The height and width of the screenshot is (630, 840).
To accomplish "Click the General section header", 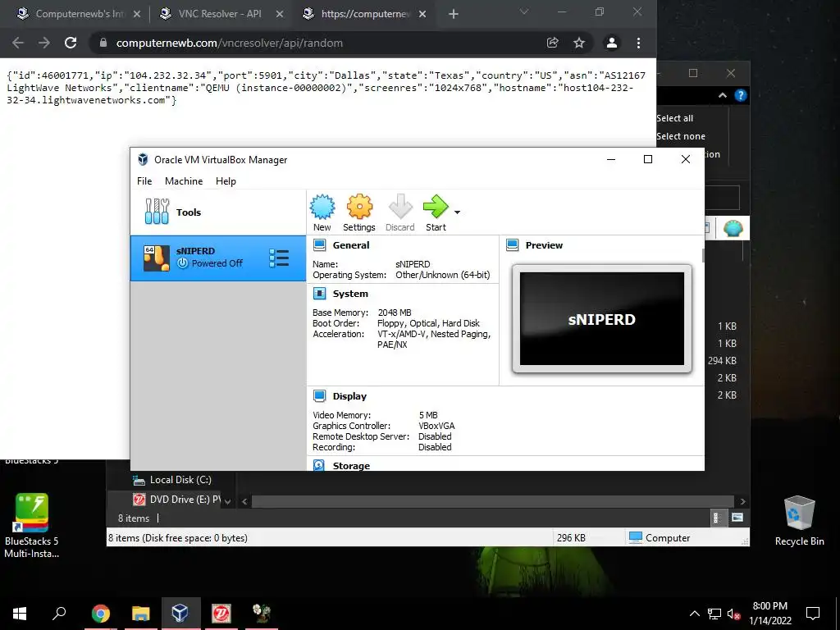I will 351,245.
